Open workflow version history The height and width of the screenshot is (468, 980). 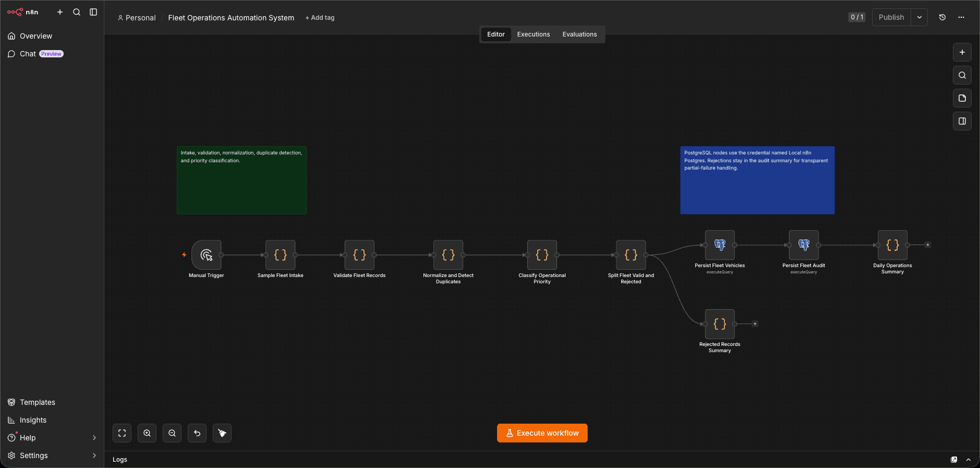[x=942, y=17]
